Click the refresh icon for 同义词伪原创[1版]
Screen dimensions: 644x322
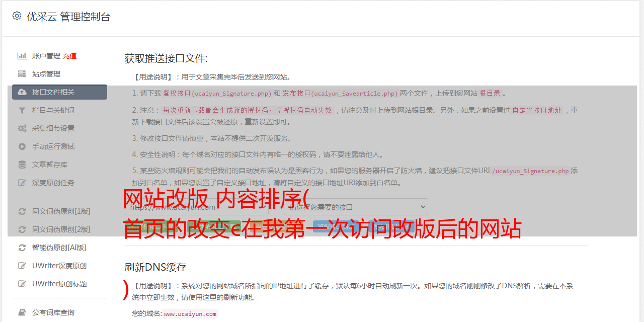[22, 211]
